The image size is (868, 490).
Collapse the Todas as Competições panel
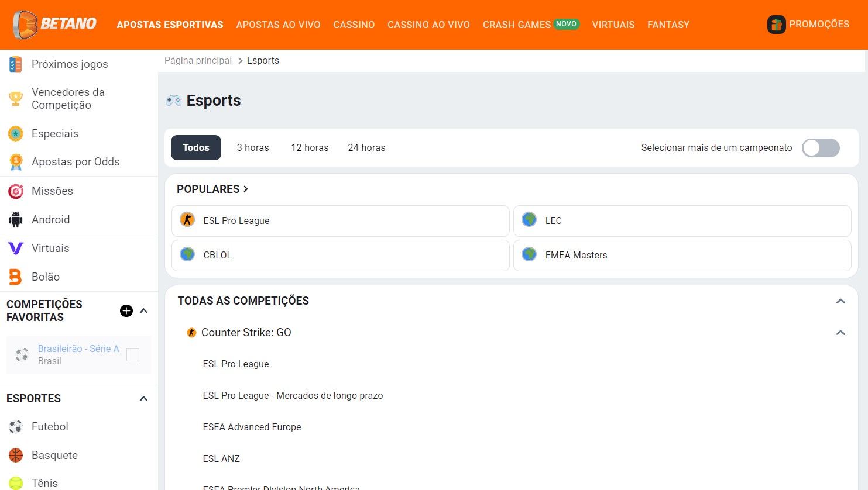coord(840,301)
